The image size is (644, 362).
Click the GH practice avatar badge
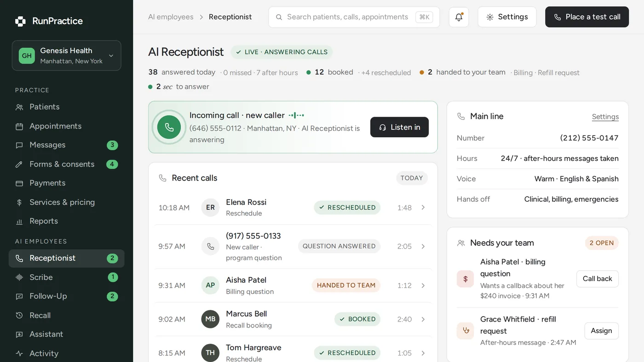pyautogui.click(x=27, y=56)
